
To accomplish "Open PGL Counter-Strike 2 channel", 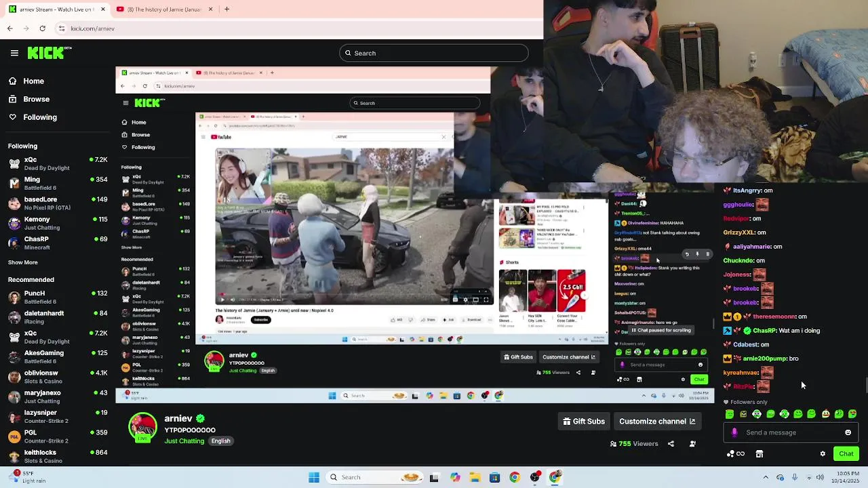I will coord(57,436).
